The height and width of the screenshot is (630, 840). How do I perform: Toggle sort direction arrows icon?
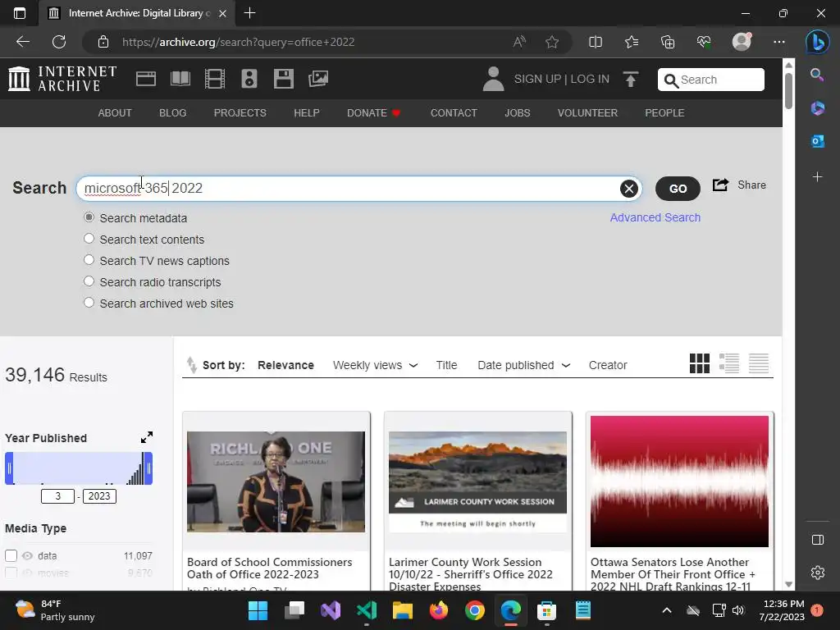click(x=191, y=365)
